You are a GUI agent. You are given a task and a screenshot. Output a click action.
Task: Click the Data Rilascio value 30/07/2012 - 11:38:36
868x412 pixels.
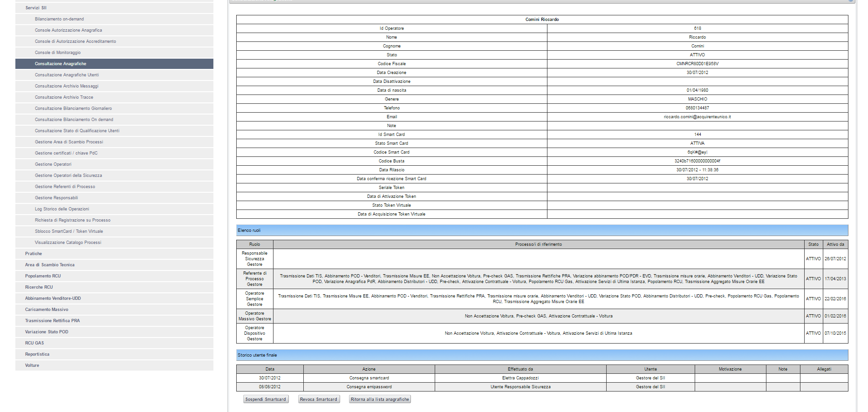point(697,170)
